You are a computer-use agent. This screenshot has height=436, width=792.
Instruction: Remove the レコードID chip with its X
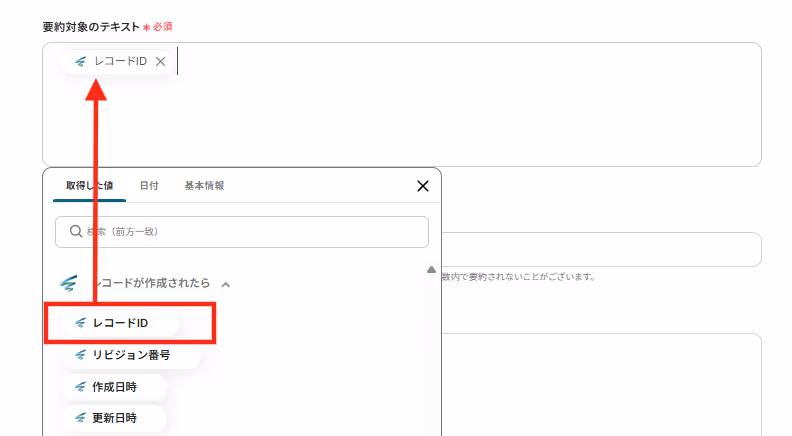(x=160, y=62)
